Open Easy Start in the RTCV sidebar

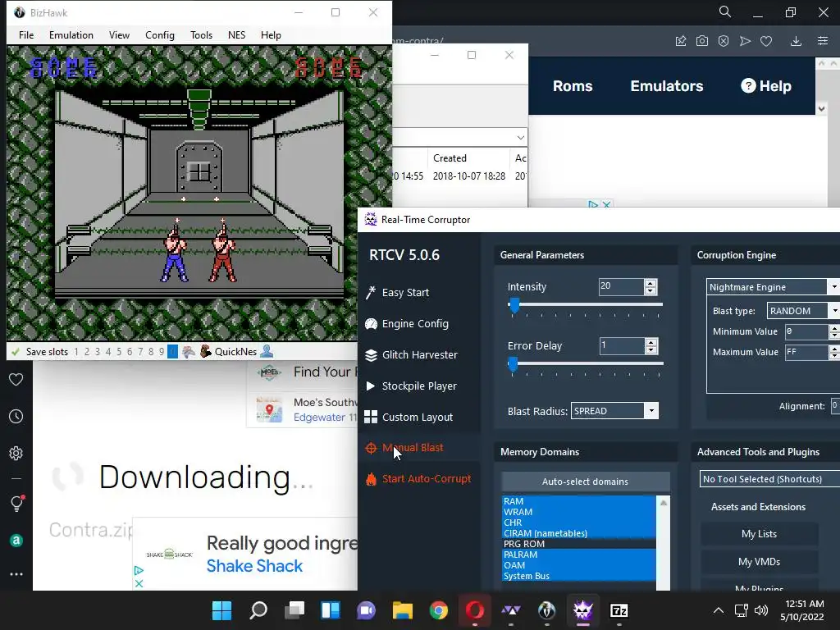pyautogui.click(x=397, y=293)
